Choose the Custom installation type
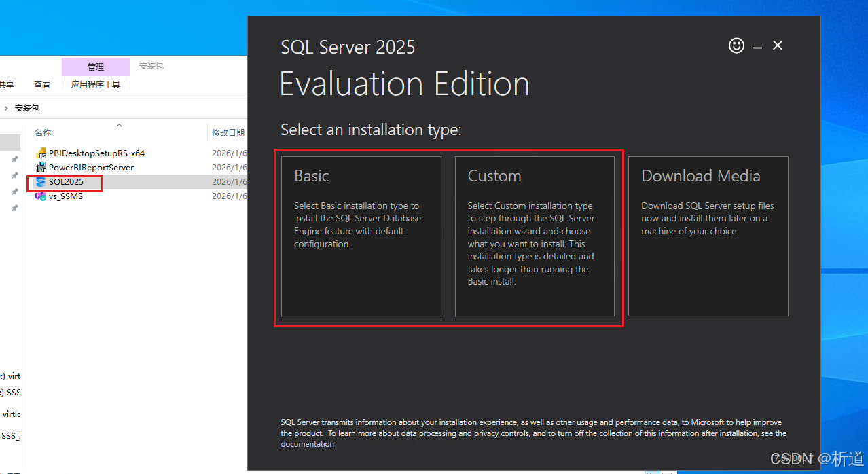Viewport: 868px width, 474px height. (x=535, y=236)
